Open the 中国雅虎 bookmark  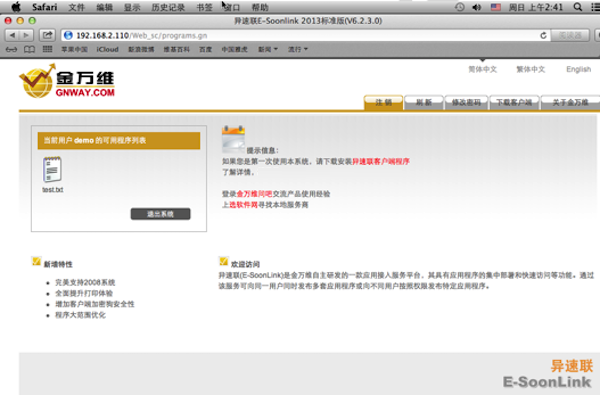pyautogui.click(x=235, y=49)
